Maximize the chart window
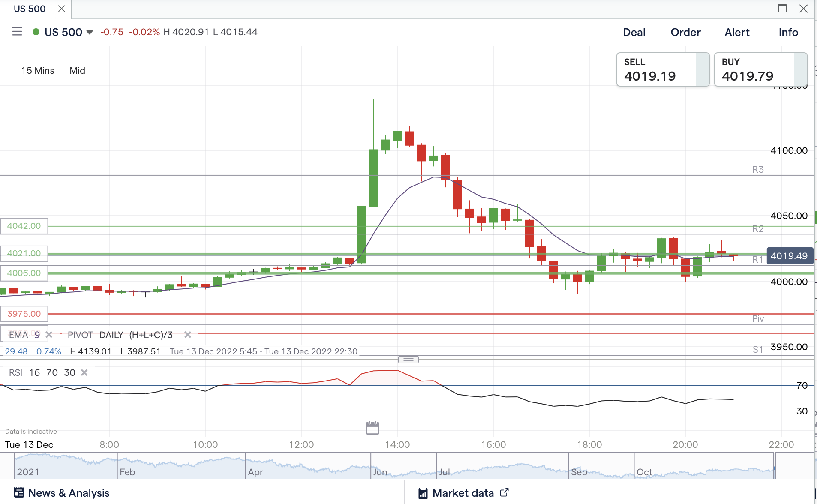This screenshot has height=504, width=817. tap(782, 8)
